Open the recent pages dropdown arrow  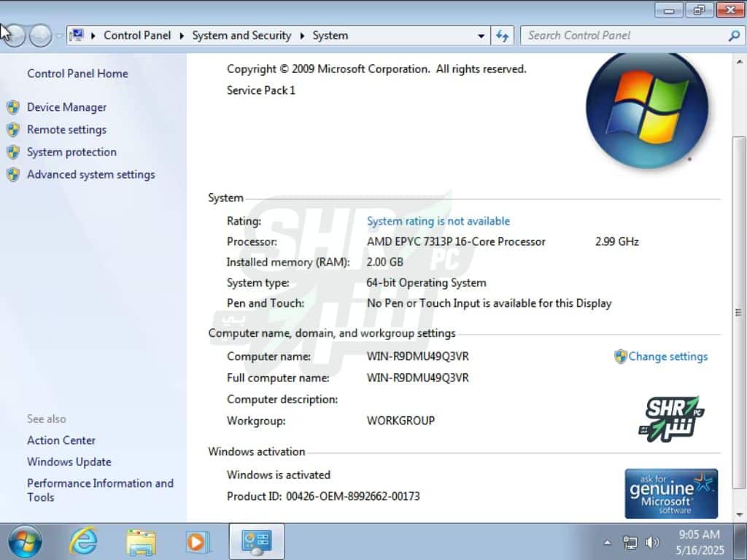click(x=59, y=36)
